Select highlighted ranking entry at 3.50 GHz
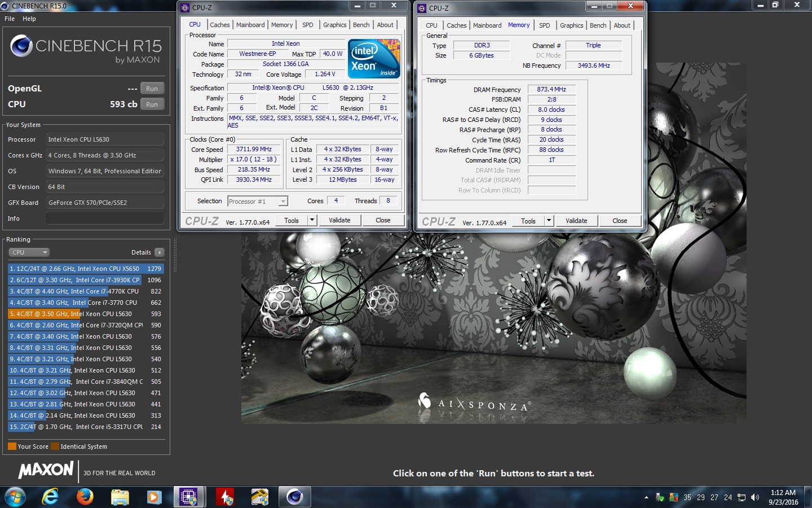The height and width of the screenshot is (508, 812). (x=86, y=314)
